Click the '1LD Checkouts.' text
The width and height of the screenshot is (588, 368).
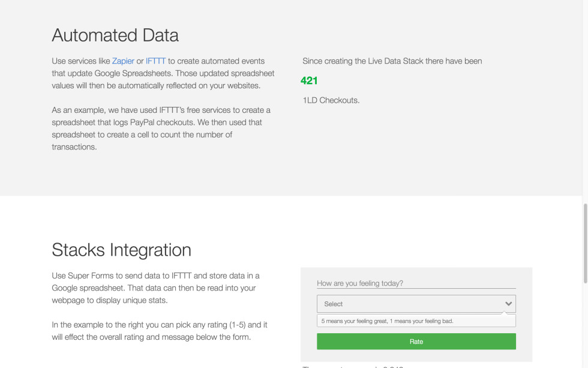click(331, 100)
